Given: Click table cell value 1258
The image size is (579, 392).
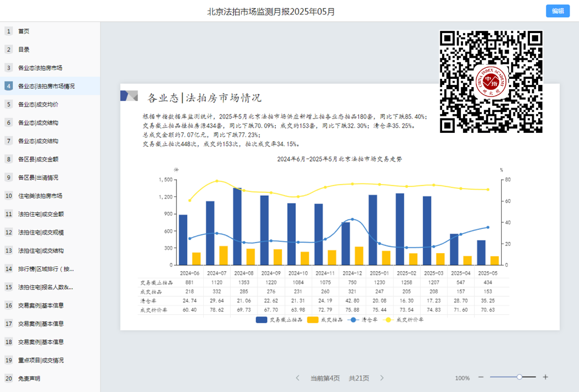Looking at the screenshot, I should (407, 282).
